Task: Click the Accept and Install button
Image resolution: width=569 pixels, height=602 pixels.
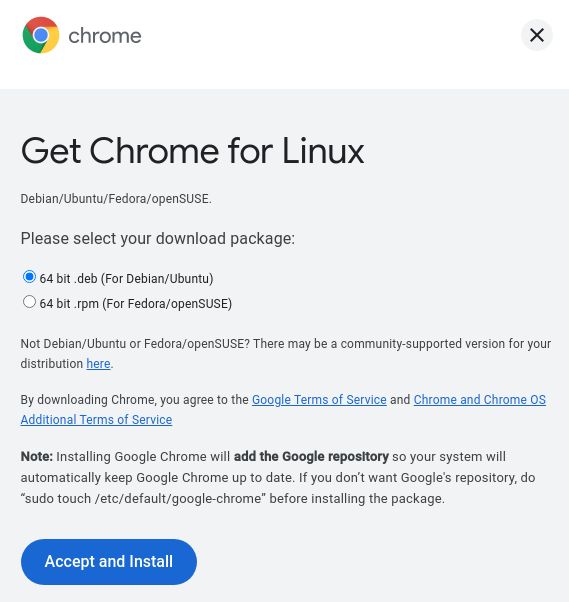Action: (109, 562)
